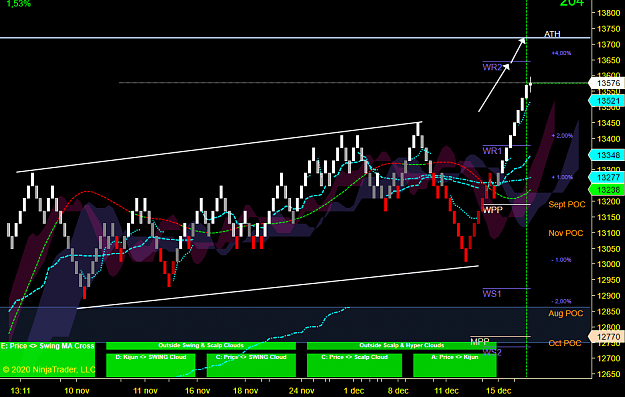Click the 13650 price axis value
Viewport: 625px width, 397px height.
point(608,61)
